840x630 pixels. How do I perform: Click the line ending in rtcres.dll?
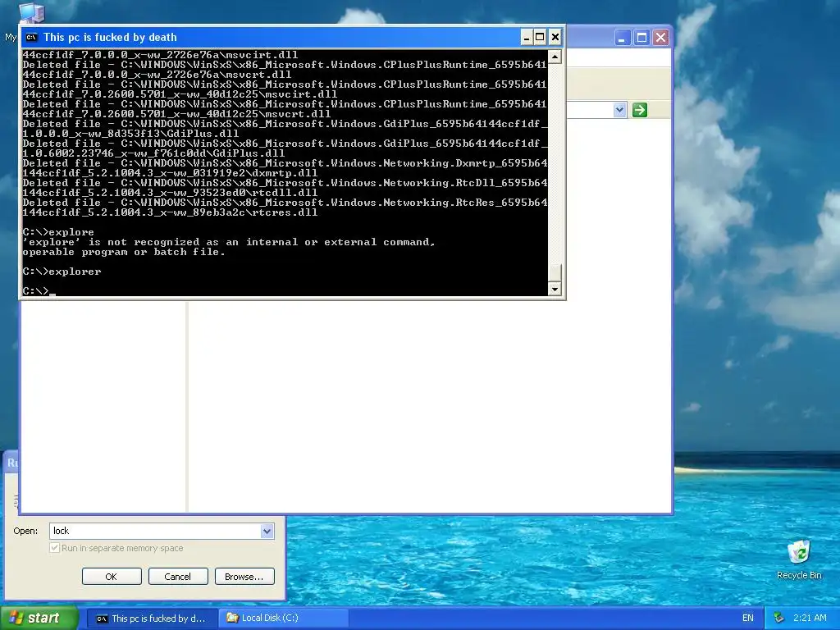click(170, 212)
